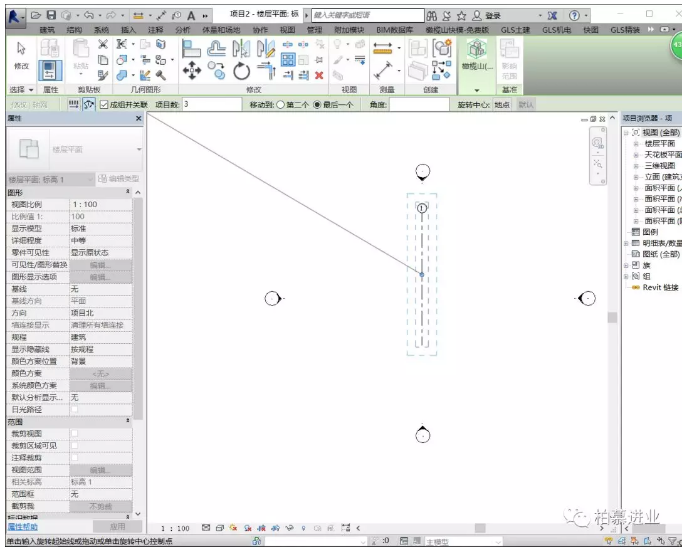Click the Properties panel vertical scrollbar
Screen dimensions: 688x553
[x=138, y=307]
